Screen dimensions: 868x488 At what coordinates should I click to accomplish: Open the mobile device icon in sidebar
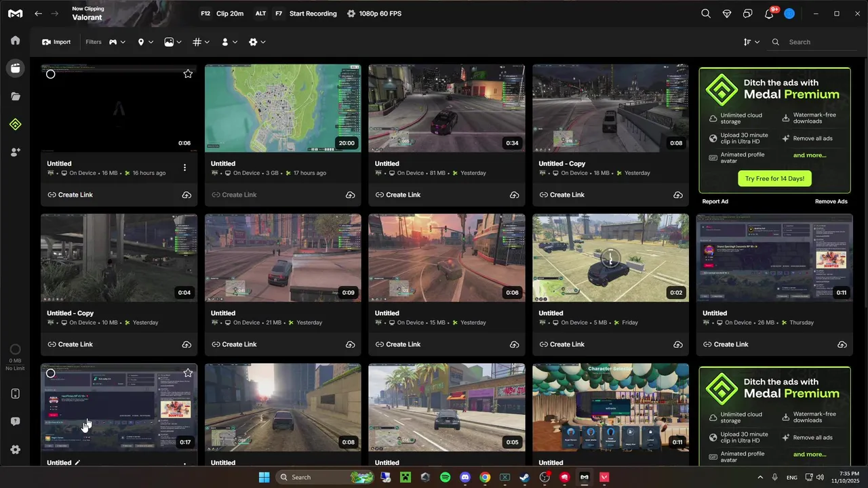tap(15, 394)
